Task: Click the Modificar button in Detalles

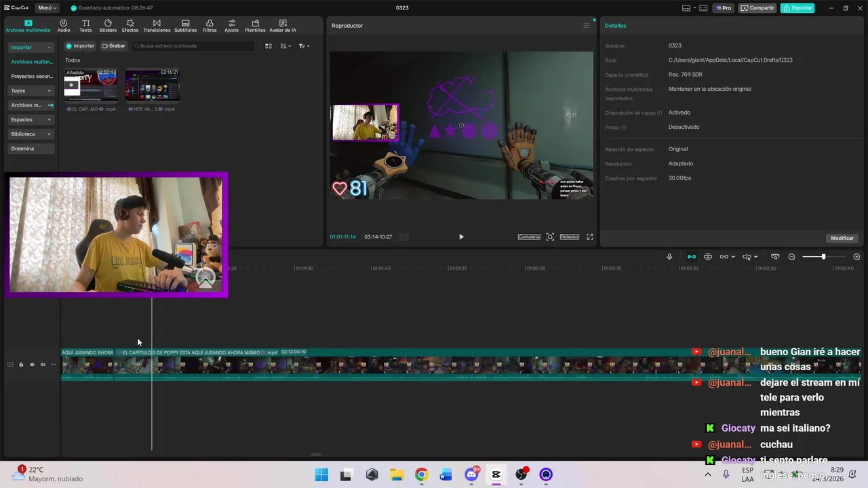Action: point(842,239)
